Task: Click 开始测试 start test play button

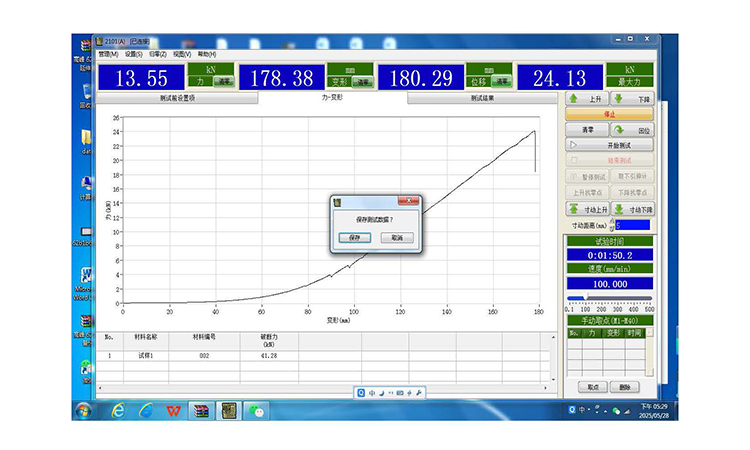Action: [x=610, y=145]
